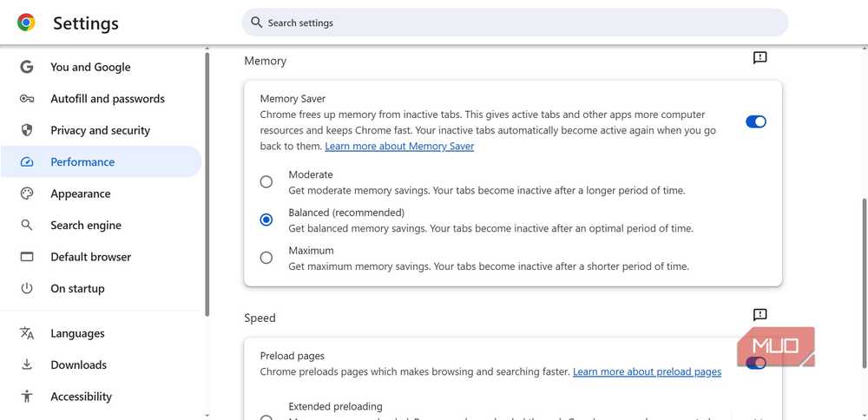868x420 pixels.
Task: Click the shield icon for Privacy
Action: tap(27, 130)
